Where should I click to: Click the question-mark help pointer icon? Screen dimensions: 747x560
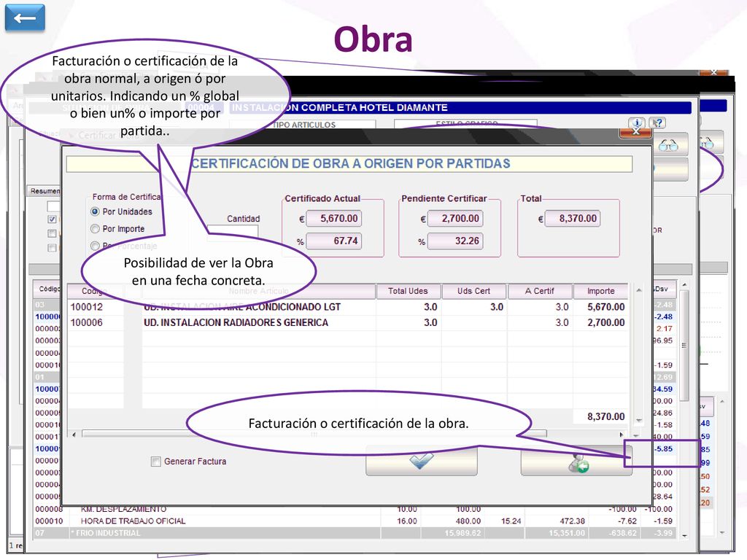coord(658,122)
